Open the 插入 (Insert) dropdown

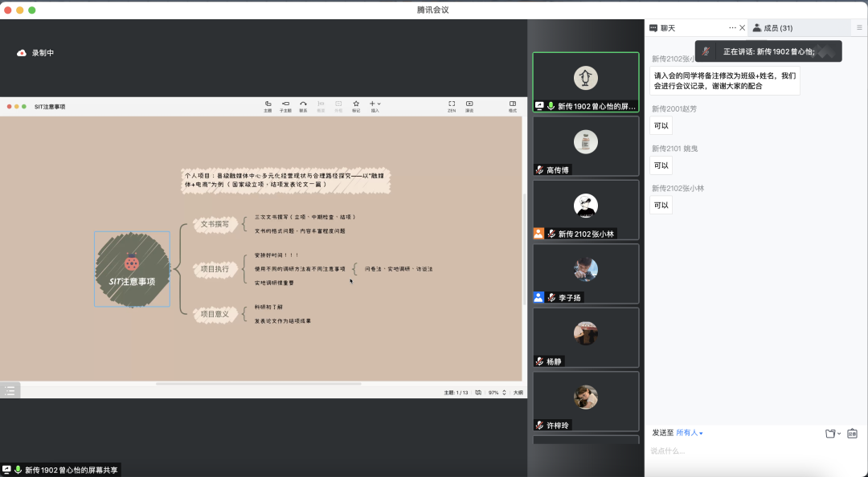(x=375, y=105)
